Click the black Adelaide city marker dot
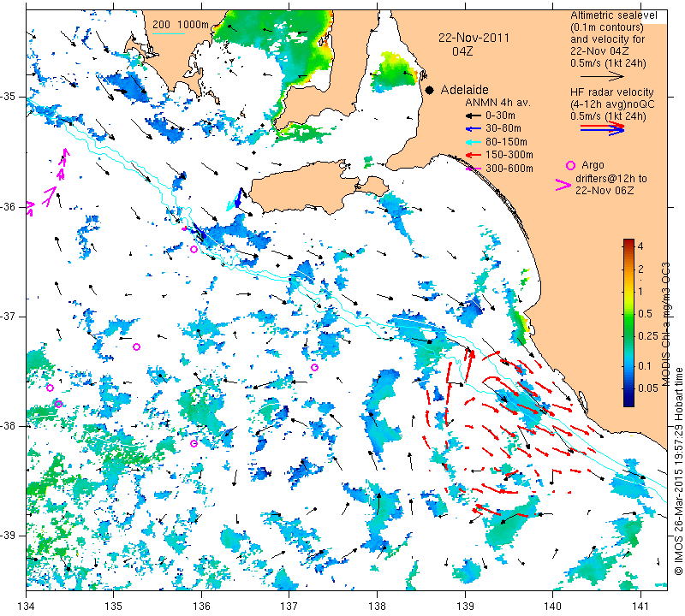Viewport: 685px width, 616px height. pyautogui.click(x=430, y=91)
